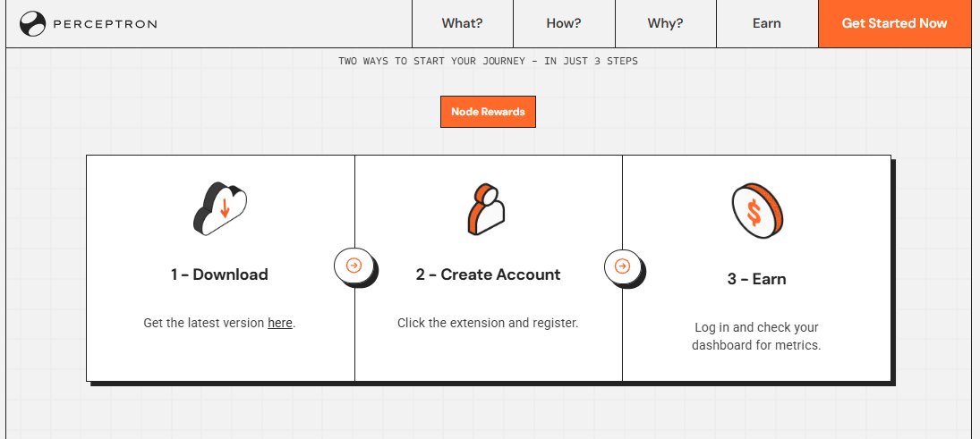
Task: Open the What? menu item
Action: 462,23
